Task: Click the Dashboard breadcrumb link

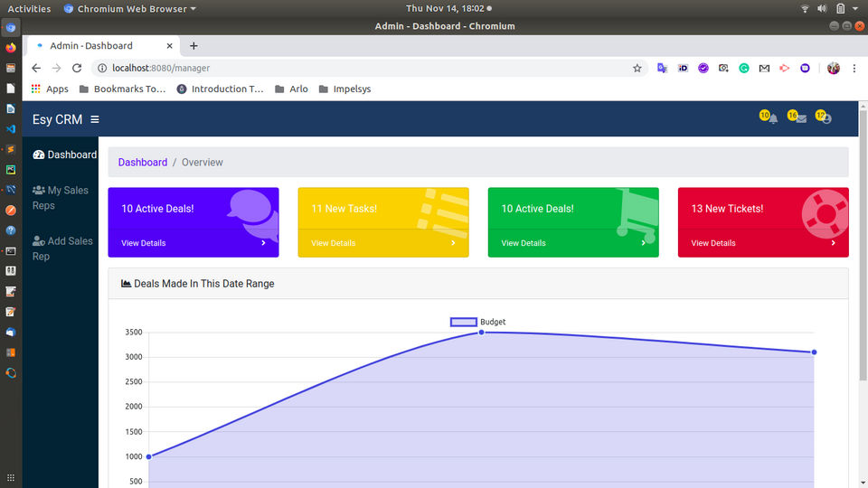Action: [x=143, y=162]
